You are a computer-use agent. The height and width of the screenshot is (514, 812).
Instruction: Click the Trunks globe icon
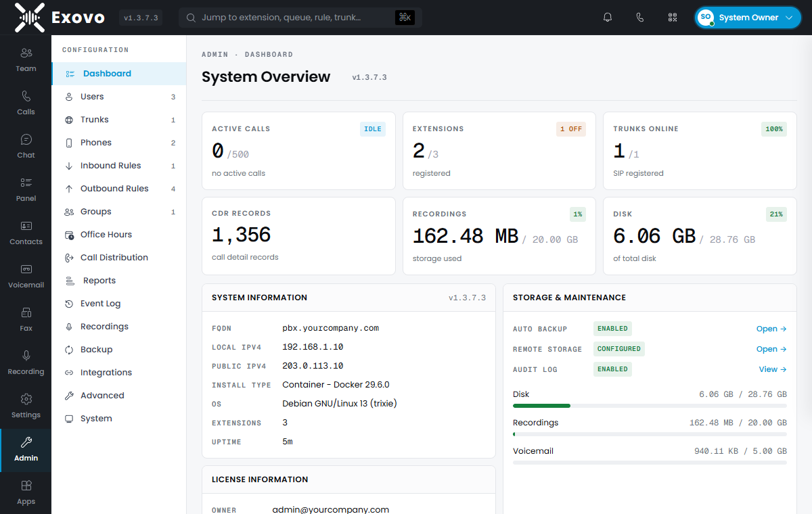[69, 120]
